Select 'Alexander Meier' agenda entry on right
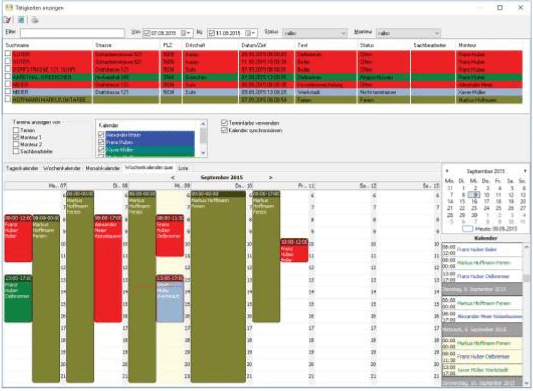The image size is (533, 391). [x=482, y=317]
